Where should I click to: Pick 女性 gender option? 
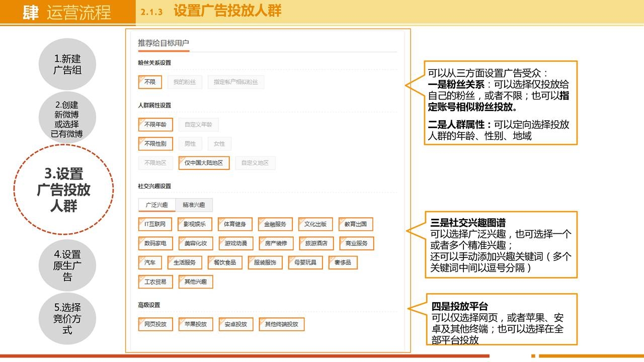pyautogui.click(x=219, y=144)
